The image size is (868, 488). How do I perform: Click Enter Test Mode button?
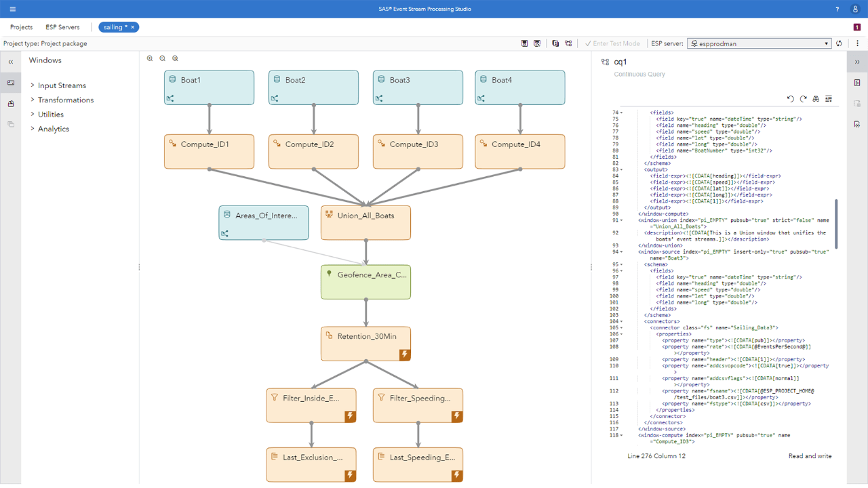[x=612, y=43]
